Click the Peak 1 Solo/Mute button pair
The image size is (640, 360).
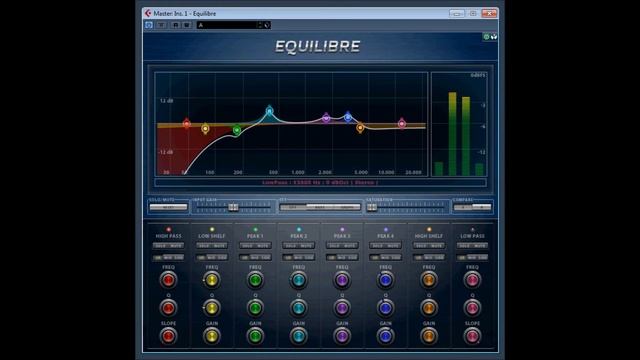[x=255, y=246]
